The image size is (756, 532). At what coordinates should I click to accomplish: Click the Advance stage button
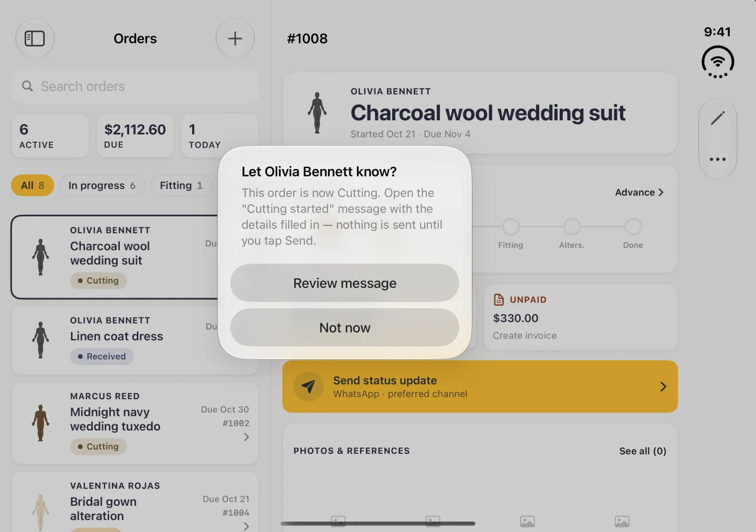[639, 192]
